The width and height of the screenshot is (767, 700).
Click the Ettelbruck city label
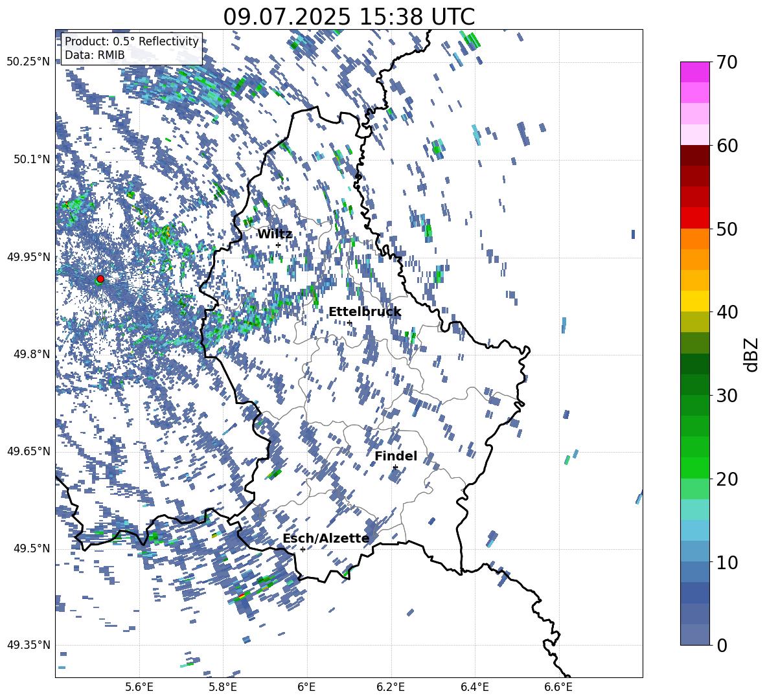tap(365, 312)
